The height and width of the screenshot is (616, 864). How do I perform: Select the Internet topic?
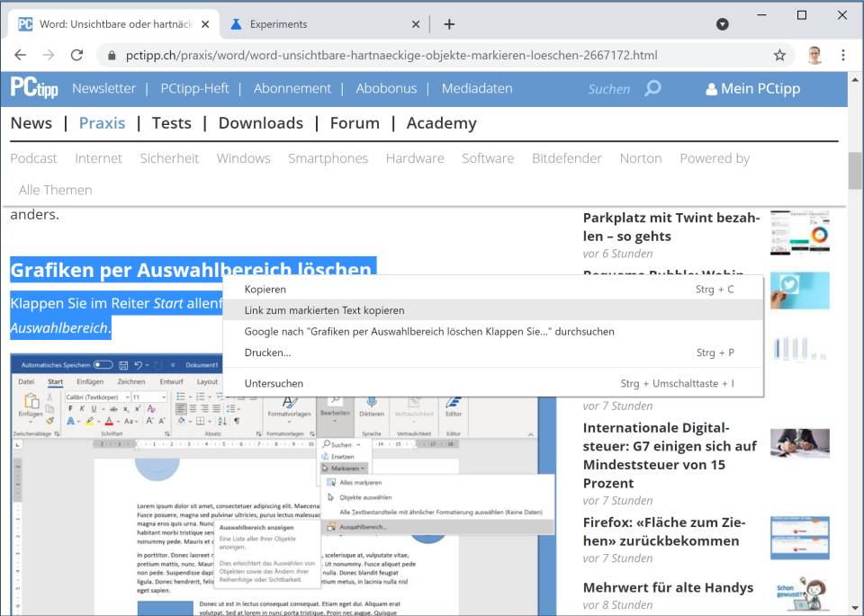tap(98, 158)
